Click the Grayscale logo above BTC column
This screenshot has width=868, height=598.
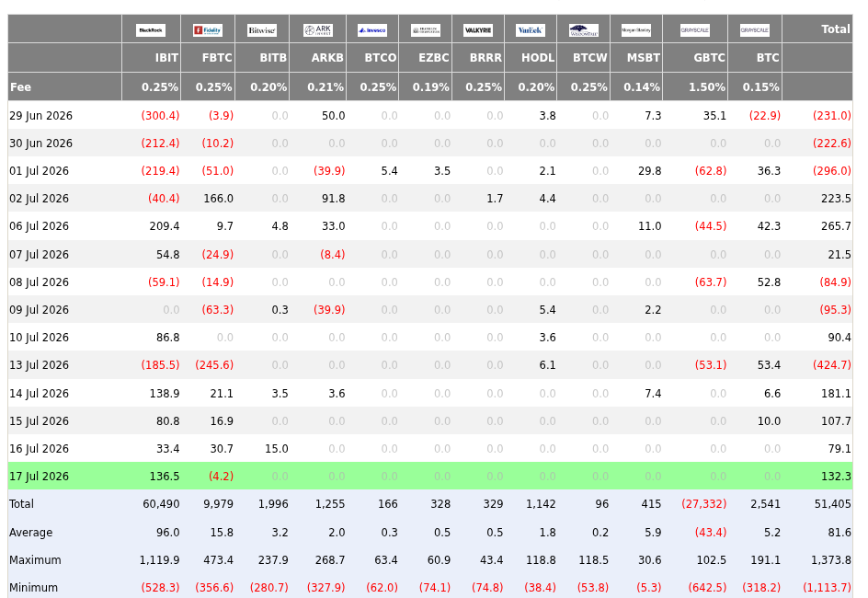(x=755, y=29)
